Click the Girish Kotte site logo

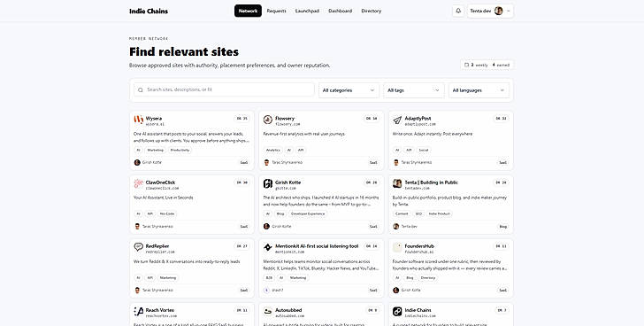268,183
